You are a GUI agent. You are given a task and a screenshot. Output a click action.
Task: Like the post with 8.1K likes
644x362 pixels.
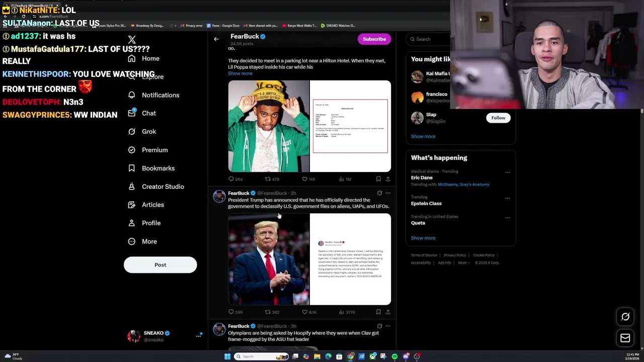pyautogui.click(x=304, y=312)
